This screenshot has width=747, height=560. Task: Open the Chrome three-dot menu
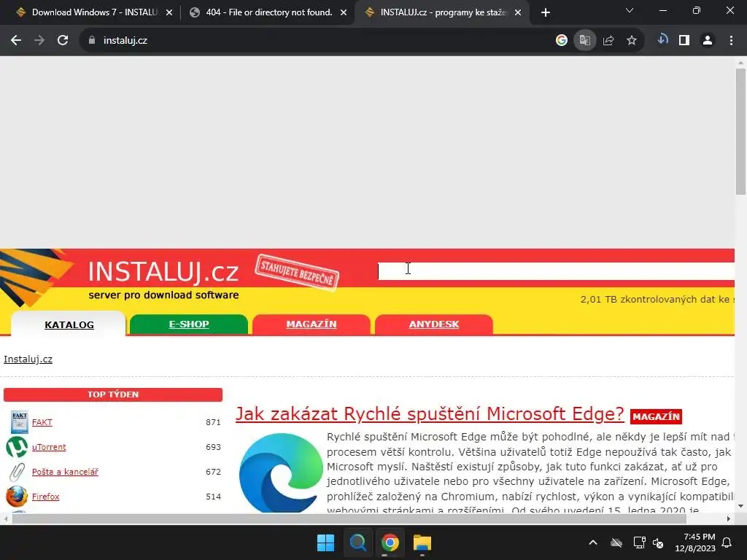731,41
